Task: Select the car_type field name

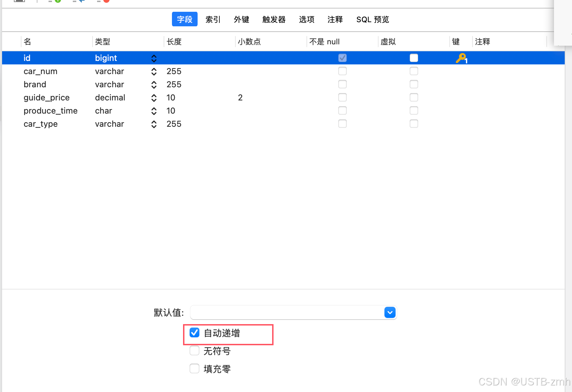Action: coord(41,124)
